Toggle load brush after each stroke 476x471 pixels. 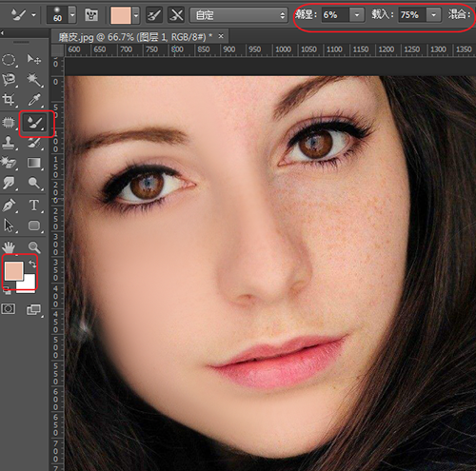(x=154, y=15)
